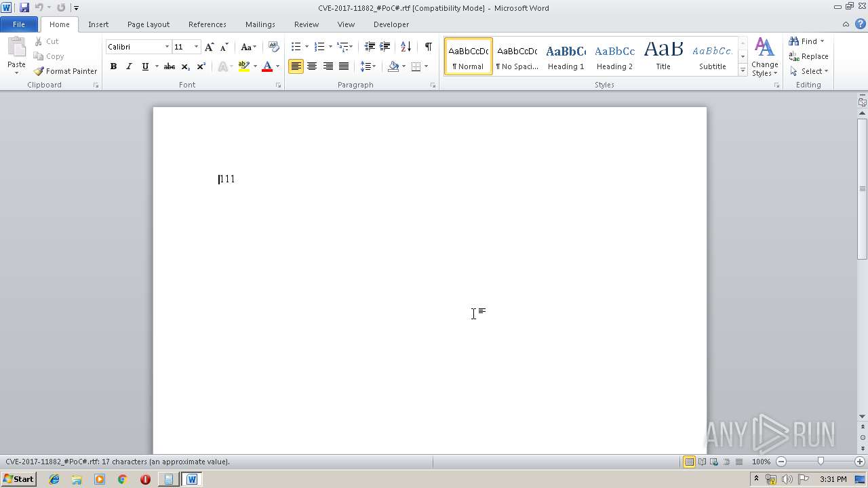Click the zoom slider handle

(821, 462)
